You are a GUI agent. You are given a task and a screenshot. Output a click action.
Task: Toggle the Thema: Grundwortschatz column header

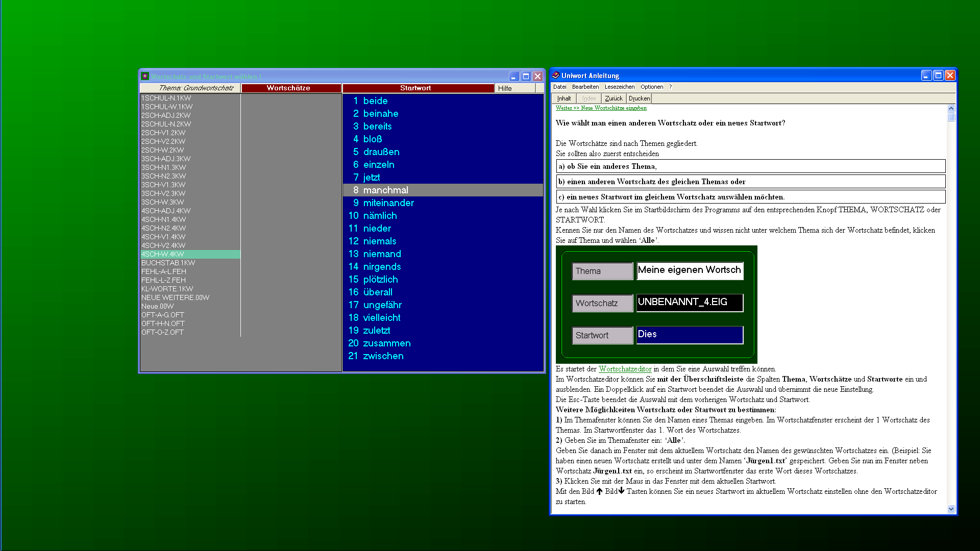(190, 88)
